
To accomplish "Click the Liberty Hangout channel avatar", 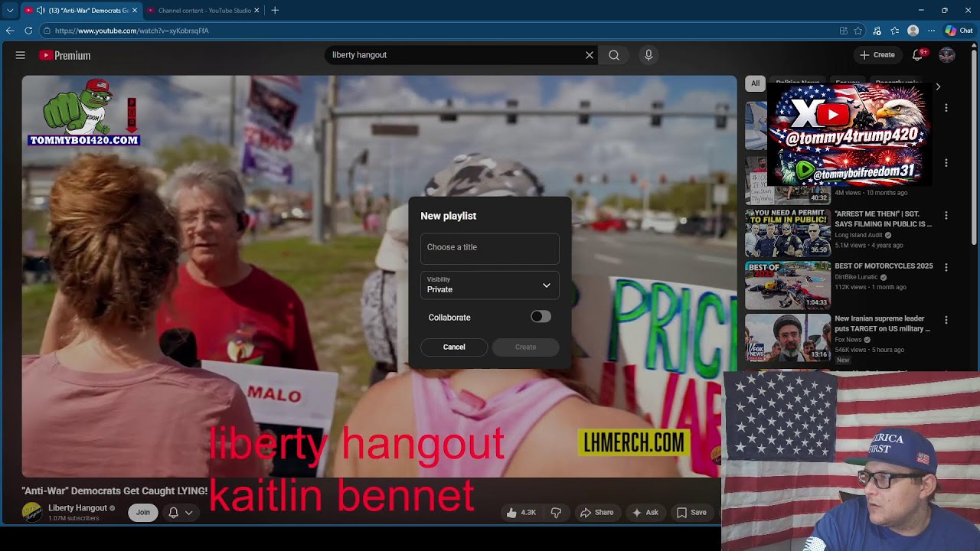I will pos(32,513).
